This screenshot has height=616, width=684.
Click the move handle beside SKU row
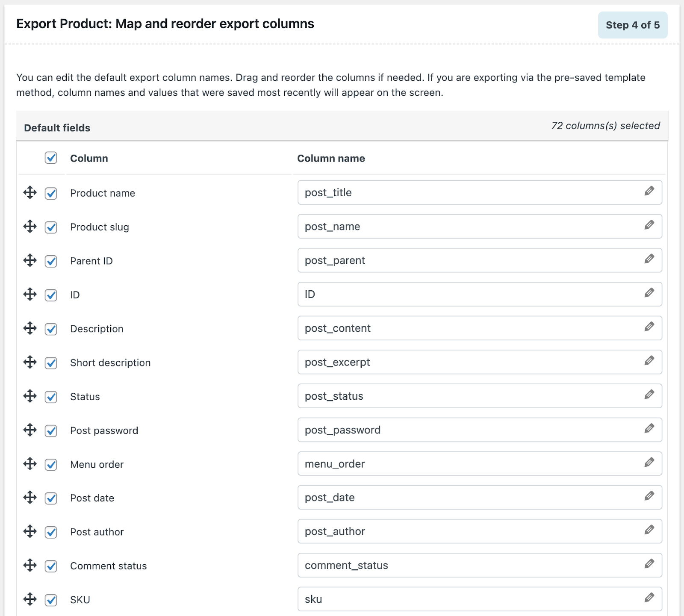(x=30, y=599)
